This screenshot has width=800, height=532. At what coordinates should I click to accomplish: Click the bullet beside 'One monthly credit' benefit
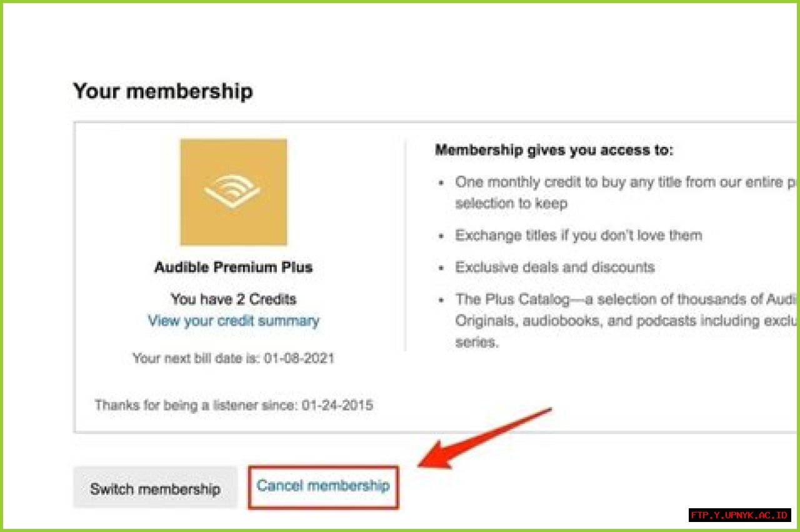point(443,182)
